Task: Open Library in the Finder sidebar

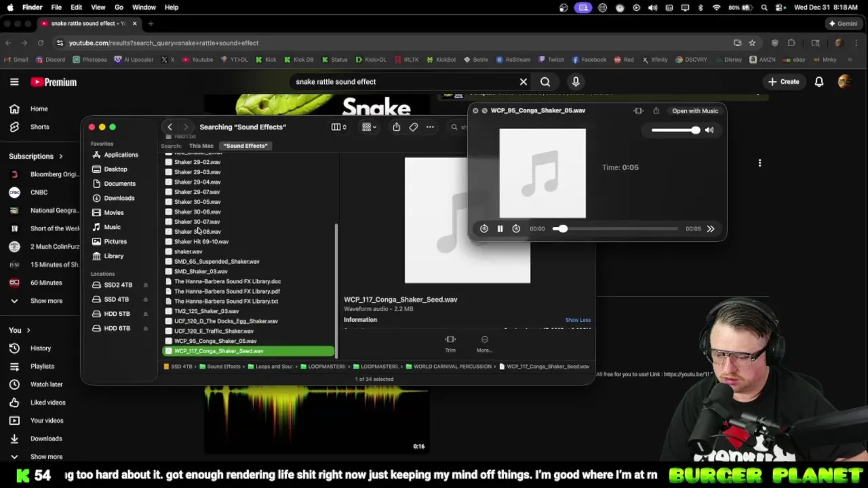Action: (113, 256)
